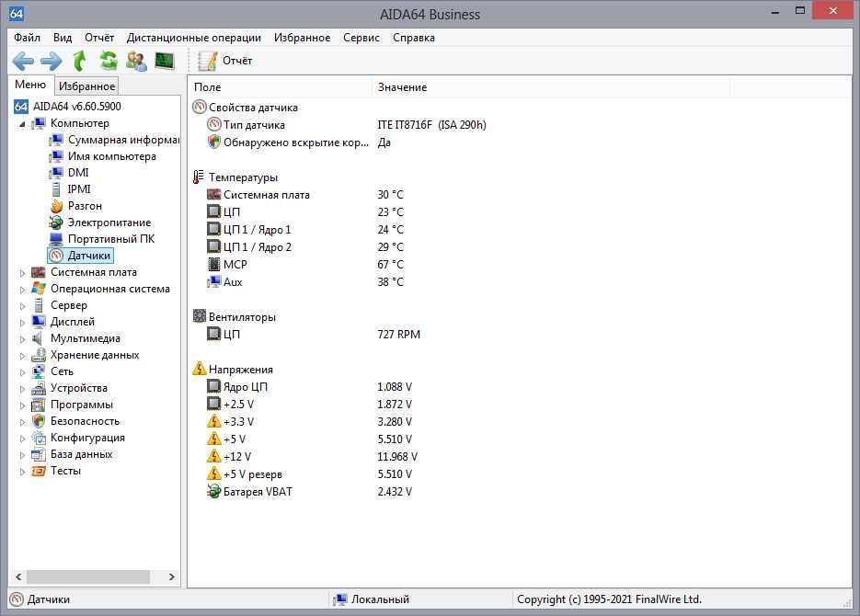Image resolution: width=860 pixels, height=616 pixels.
Task: Expand the Сеть tree node
Action: tap(22, 372)
